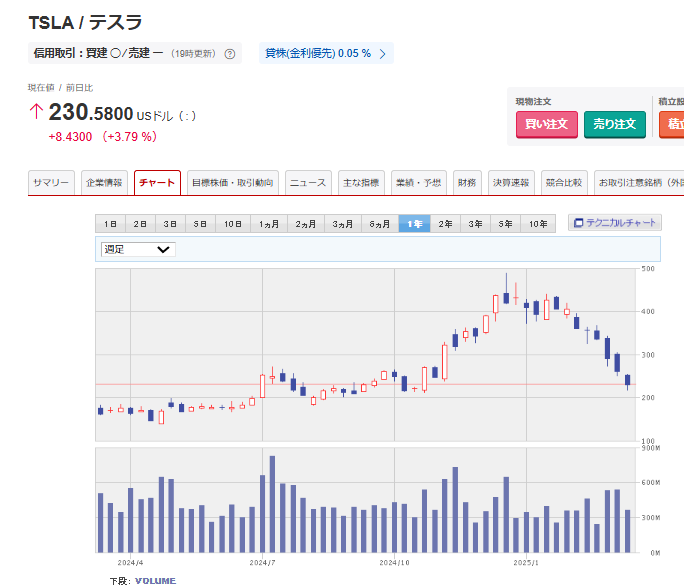Select the 10日 chart period
The image size is (684, 586).
(233, 224)
